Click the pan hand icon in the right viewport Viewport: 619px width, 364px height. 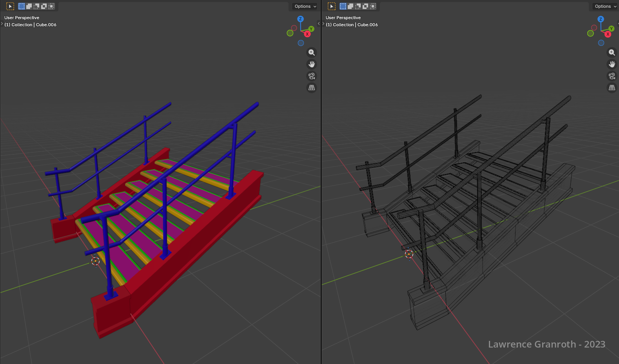click(612, 64)
